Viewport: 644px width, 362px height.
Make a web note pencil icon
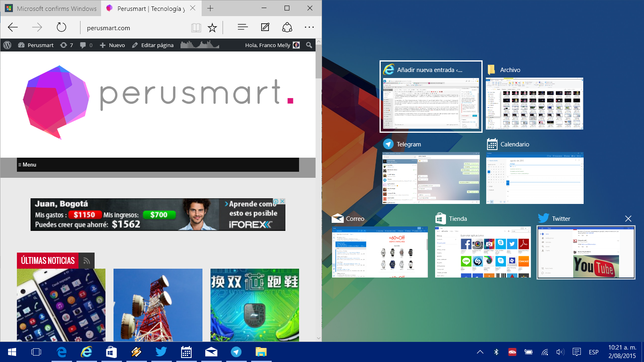(x=265, y=27)
